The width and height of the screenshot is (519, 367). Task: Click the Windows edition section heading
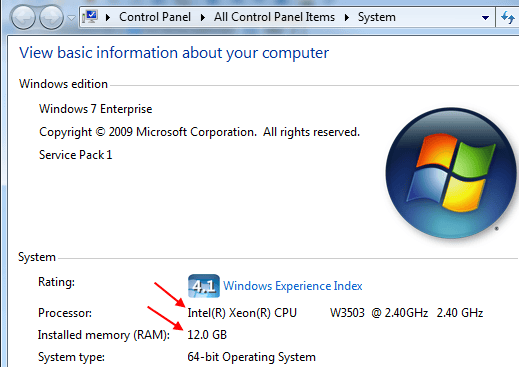click(x=63, y=84)
